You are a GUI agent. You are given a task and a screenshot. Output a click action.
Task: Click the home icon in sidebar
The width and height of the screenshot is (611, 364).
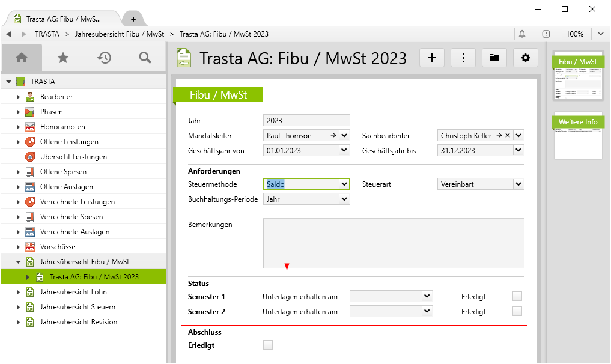pyautogui.click(x=22, y=58)
